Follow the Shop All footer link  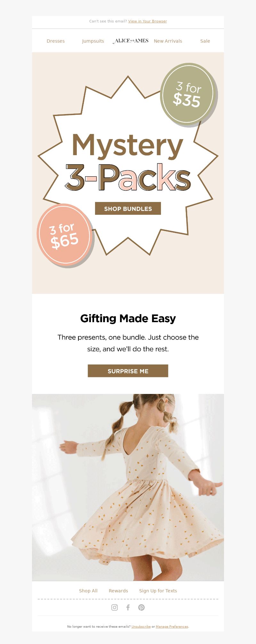pos(88,591)
